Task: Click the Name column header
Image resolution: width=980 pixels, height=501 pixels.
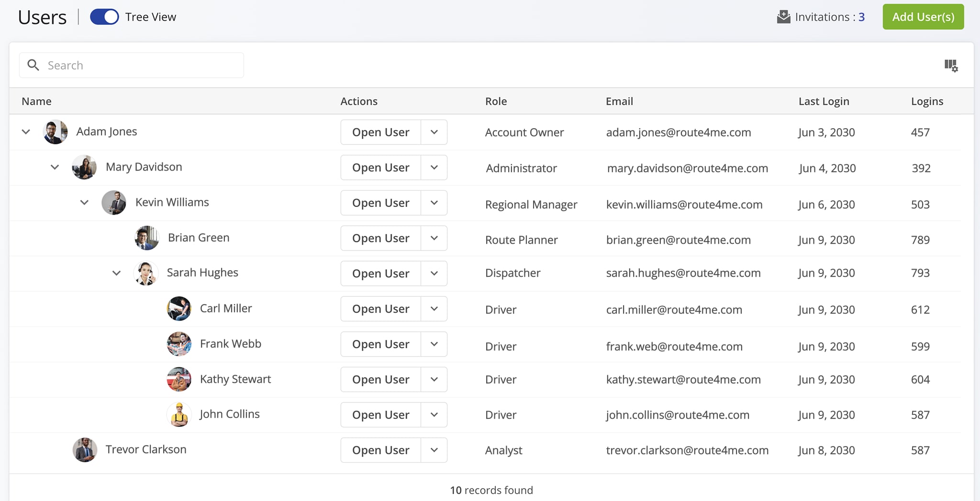Action: click(36, 101)
